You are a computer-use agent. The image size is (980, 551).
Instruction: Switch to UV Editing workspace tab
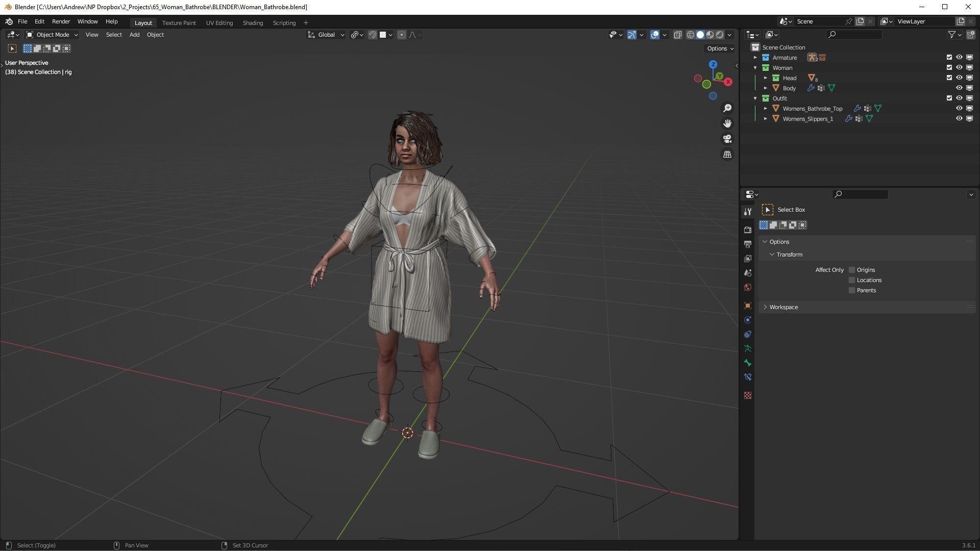[219, 22]
